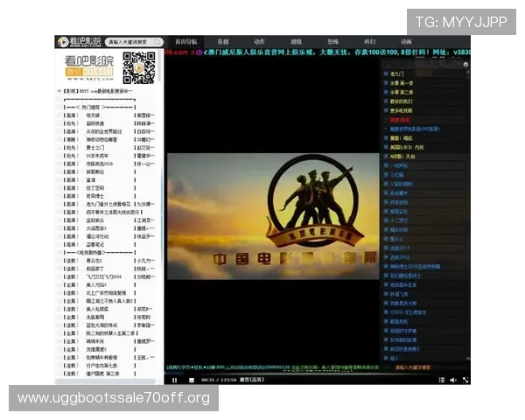
Task: Open 勇士之门 in the movie list
Action: pos(95,148)
